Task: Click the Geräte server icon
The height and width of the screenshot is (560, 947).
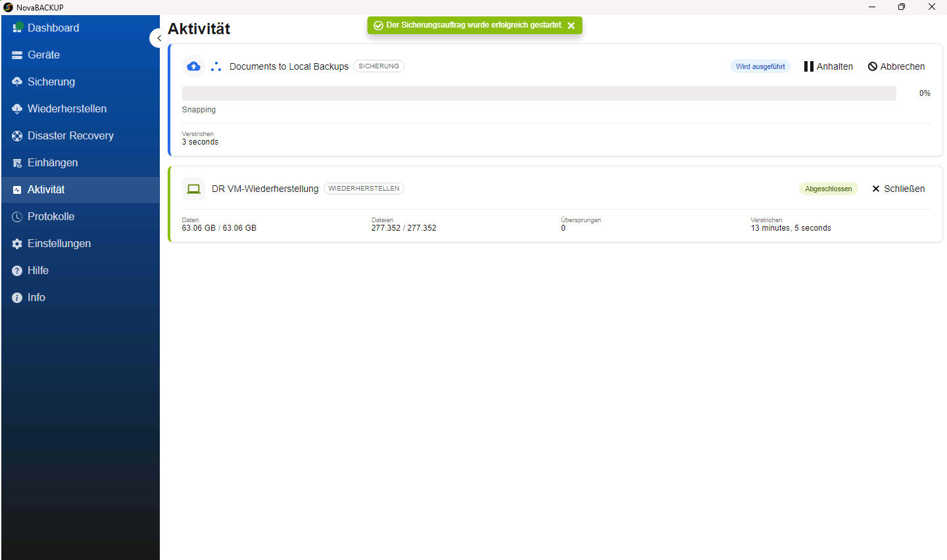Action: click(x=17, y=55)
